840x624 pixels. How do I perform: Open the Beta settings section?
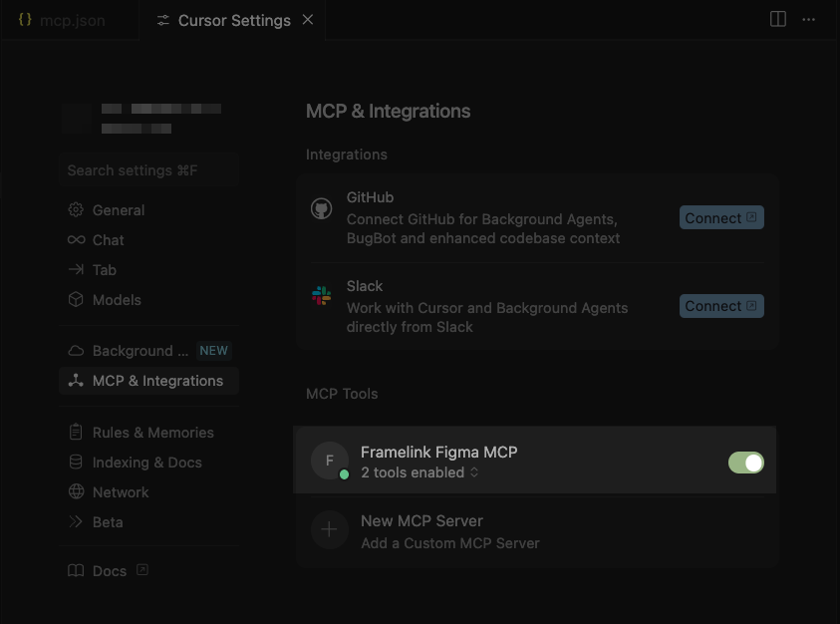point(108,522)
